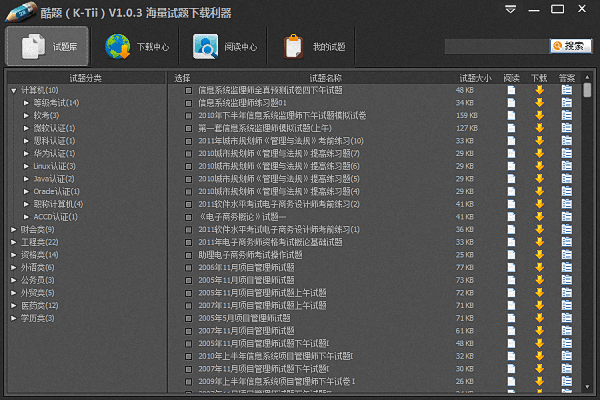Screen dimensions: 600x400
Task: Select checkbox for 2011年城市规划师《管理与法规》考前练习(10)
Action: click(188, 140)
